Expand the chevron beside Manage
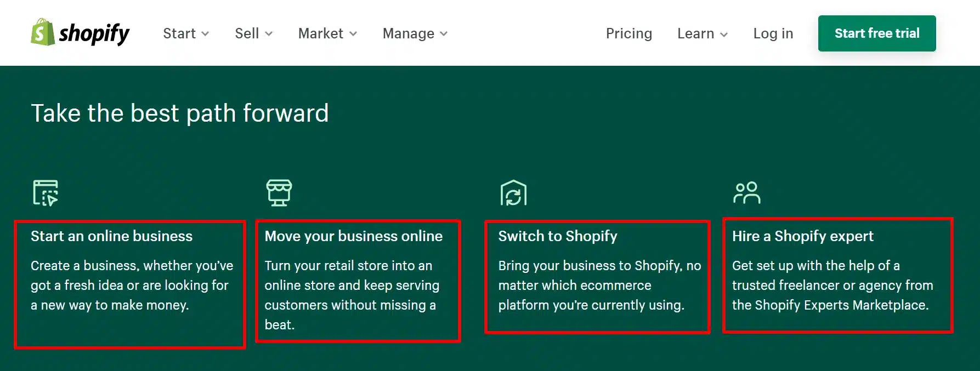Image resolution: width=980 pixels, height=371 pixels. point(444,34)
